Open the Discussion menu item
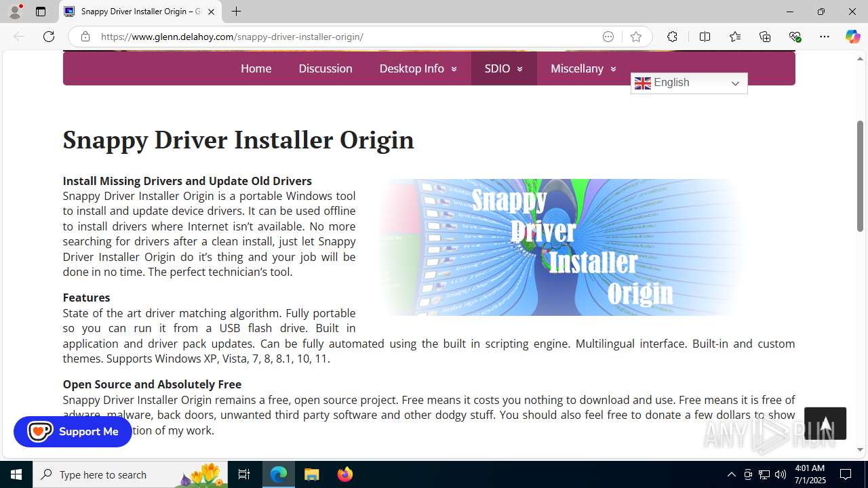868x488 pixels. (x=325, y=68)
